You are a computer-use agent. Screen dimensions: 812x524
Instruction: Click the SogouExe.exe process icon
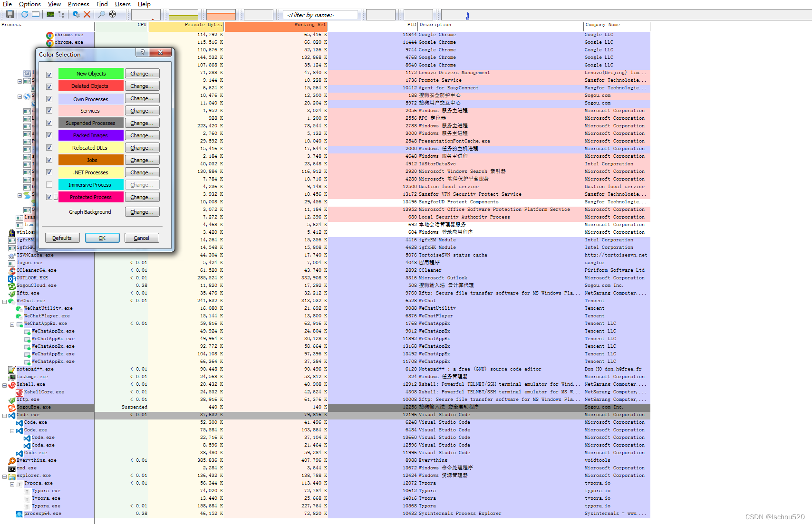tap(12, 408)
